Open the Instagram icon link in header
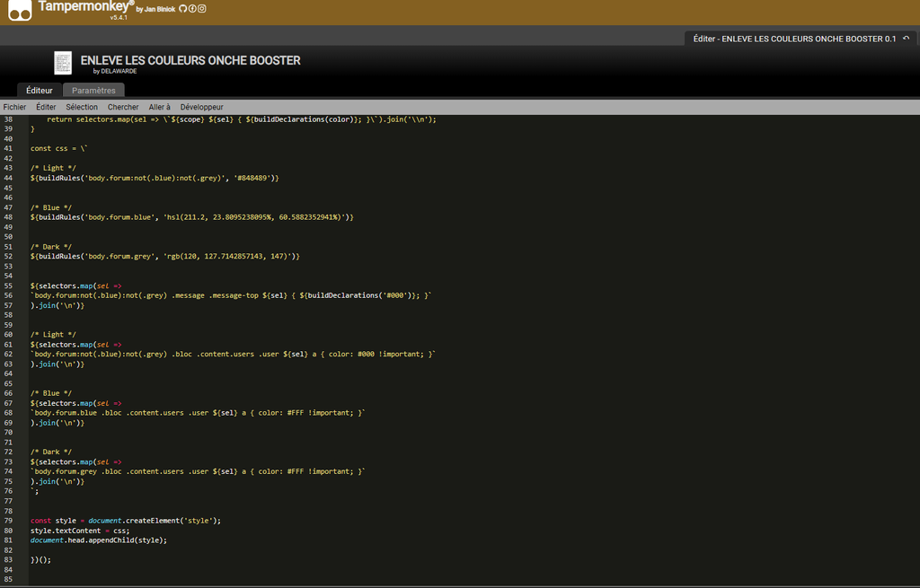920x588 pixels. [x=201, y=9]
